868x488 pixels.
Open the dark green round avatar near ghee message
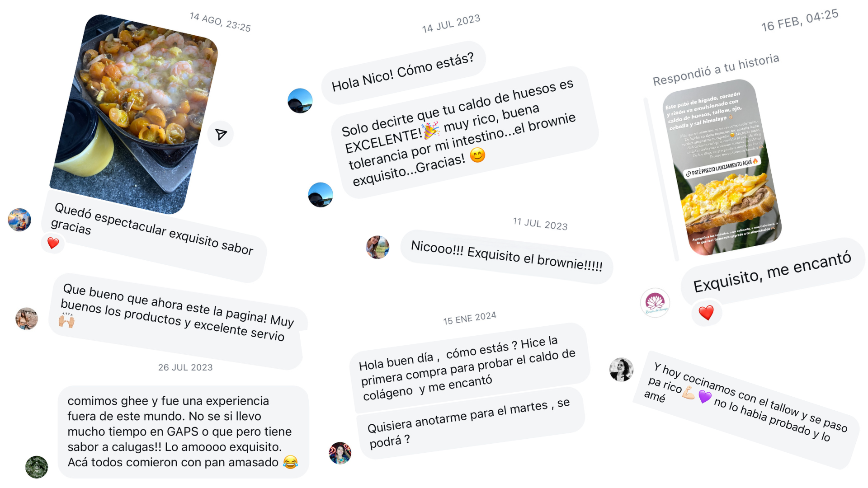click(x=37, y=467)
